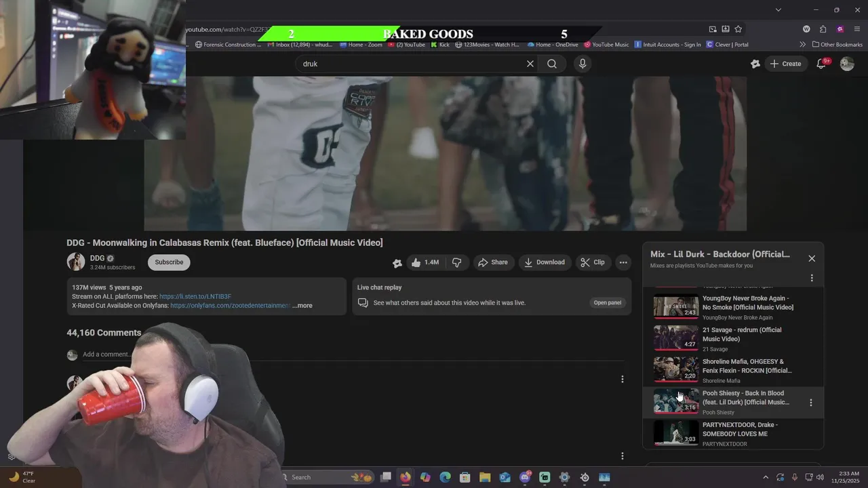Click the address bar URL
The image size is (868, 488).
point(227,29)
